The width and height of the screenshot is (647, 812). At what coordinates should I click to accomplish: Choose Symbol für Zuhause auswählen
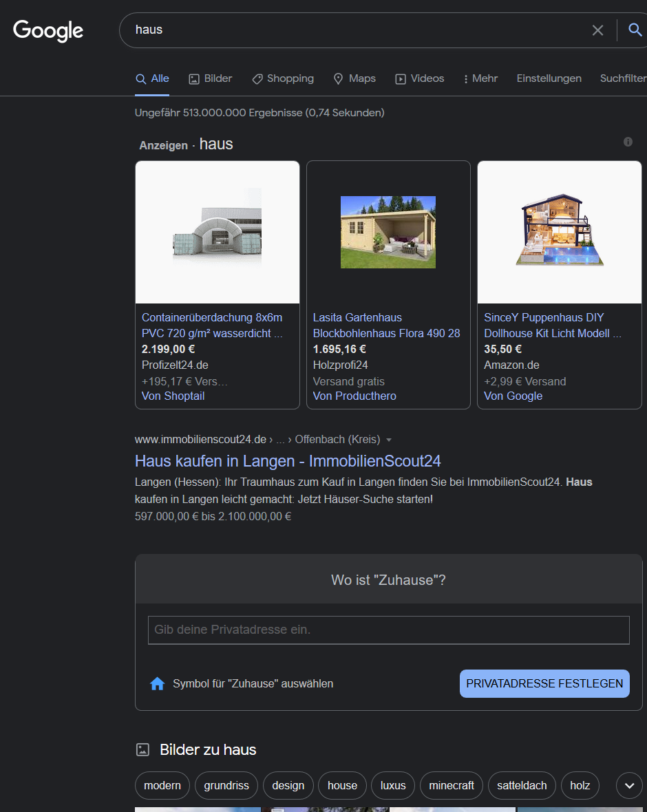click(253, 684)
